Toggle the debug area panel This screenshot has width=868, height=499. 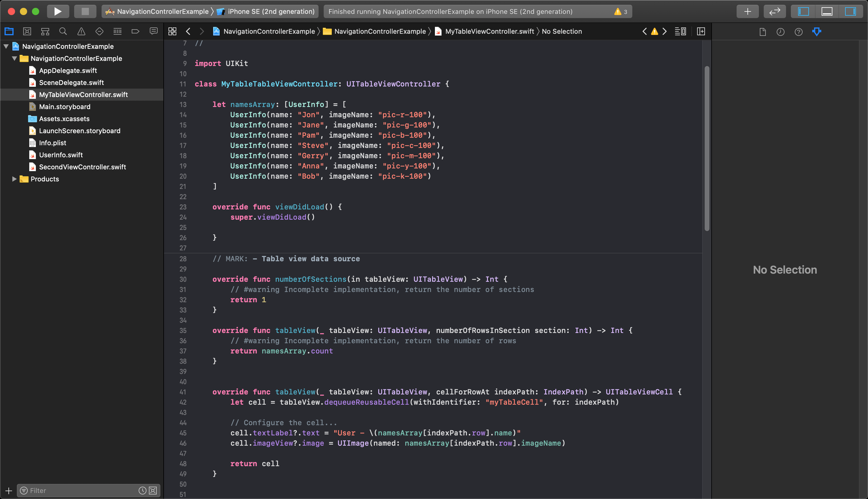(827, 11)
